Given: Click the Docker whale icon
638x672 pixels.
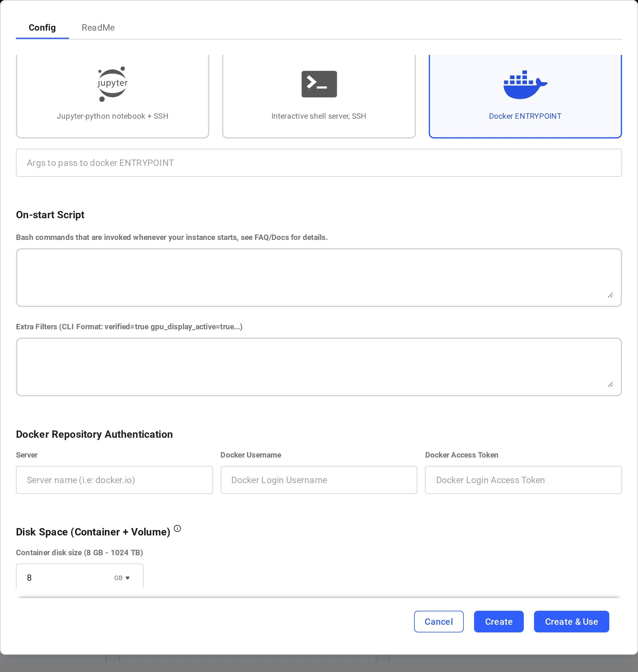Looking at the screenshot, I should pyautogui.click(x=525, y=85).
